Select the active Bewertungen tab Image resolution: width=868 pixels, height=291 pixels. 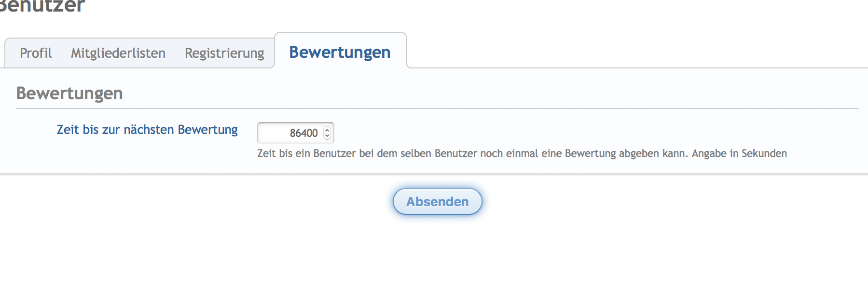pos(340,52)
